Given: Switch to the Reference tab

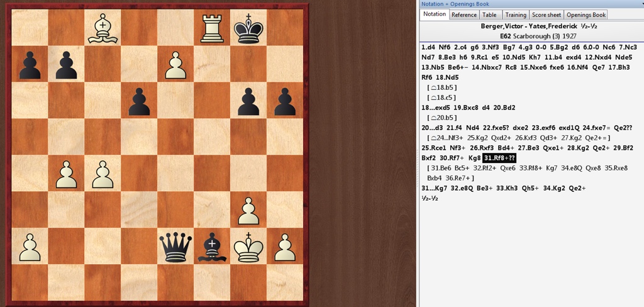Looking at the screenshot, I should pos(464,14).
